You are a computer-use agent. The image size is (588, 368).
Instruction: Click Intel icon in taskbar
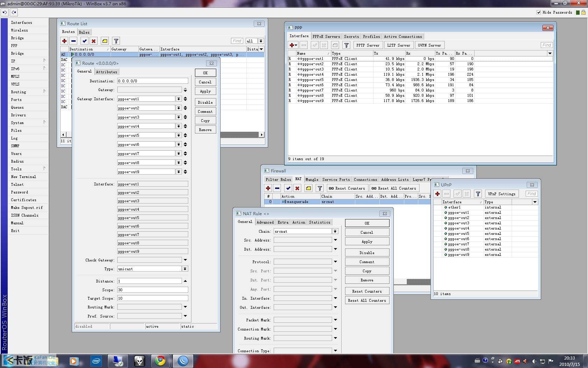tap(96, 361)
